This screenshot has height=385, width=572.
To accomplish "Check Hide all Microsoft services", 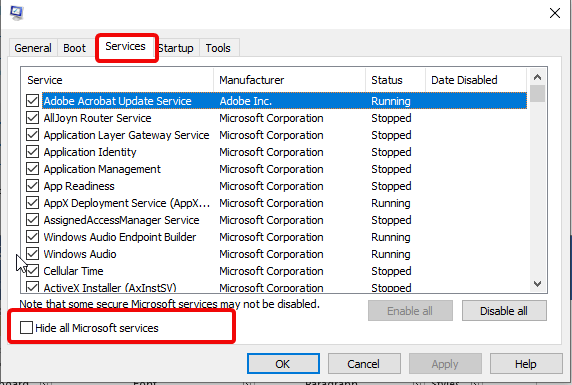I will pyautogui.click(x=27, y=328).
